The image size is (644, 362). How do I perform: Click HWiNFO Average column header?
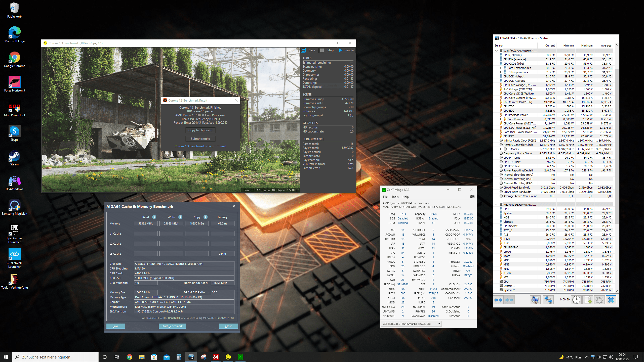tap(603, 46)
